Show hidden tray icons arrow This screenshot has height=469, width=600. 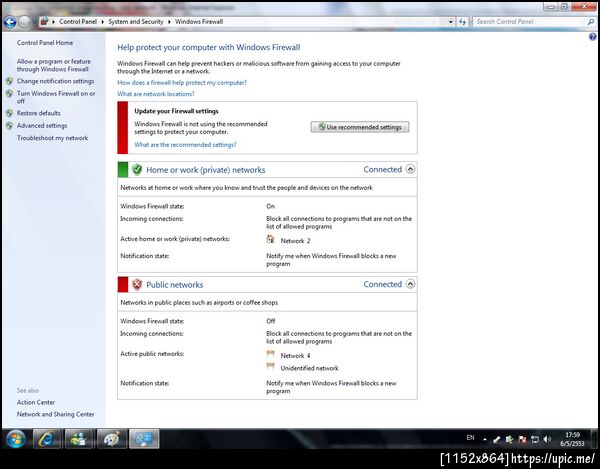click(484, 440)
